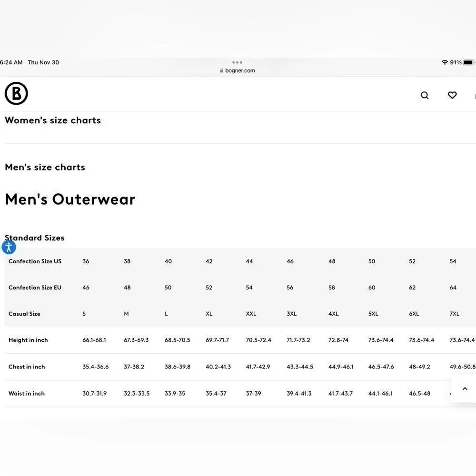Screen dimensions: 476x476
Task: Open the search magnifier icon
Action: [x=425, y=95]
